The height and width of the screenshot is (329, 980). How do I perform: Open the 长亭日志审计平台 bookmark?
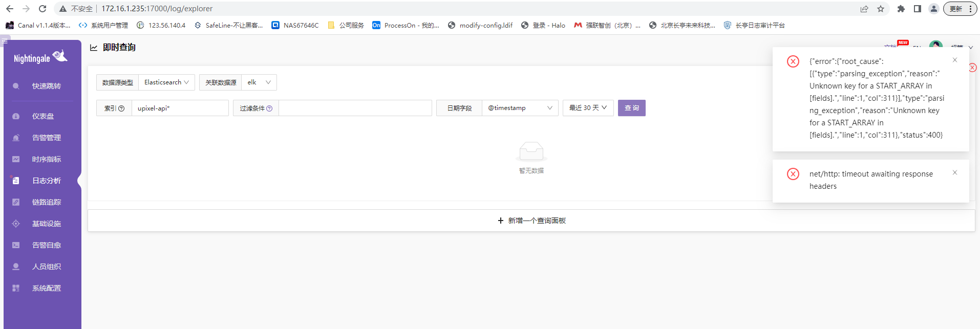754,25
